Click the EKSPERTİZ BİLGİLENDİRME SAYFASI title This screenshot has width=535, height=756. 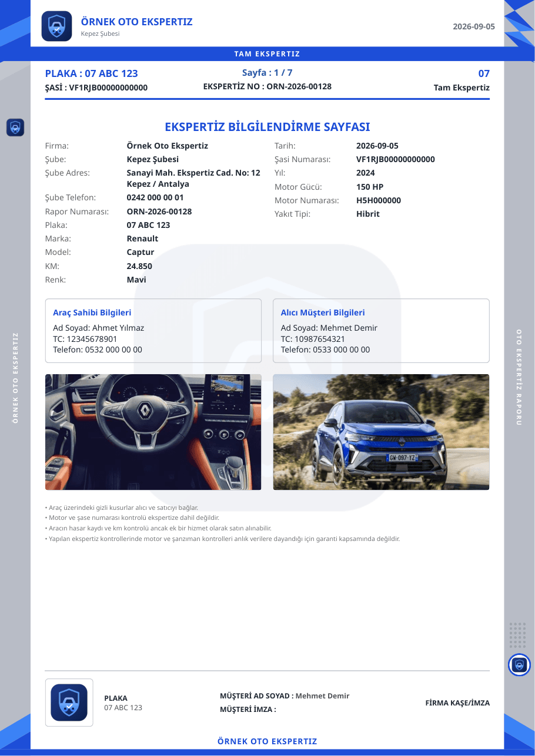click(x=267, y=127)
